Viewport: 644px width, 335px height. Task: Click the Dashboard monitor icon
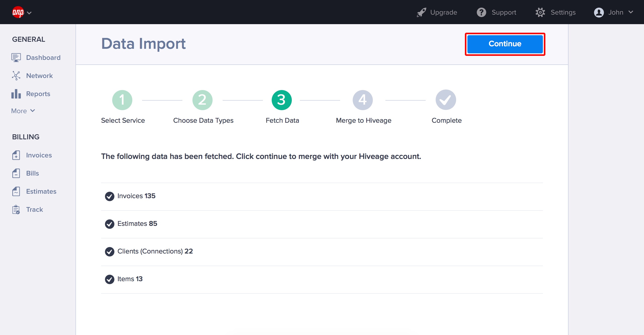16,58
